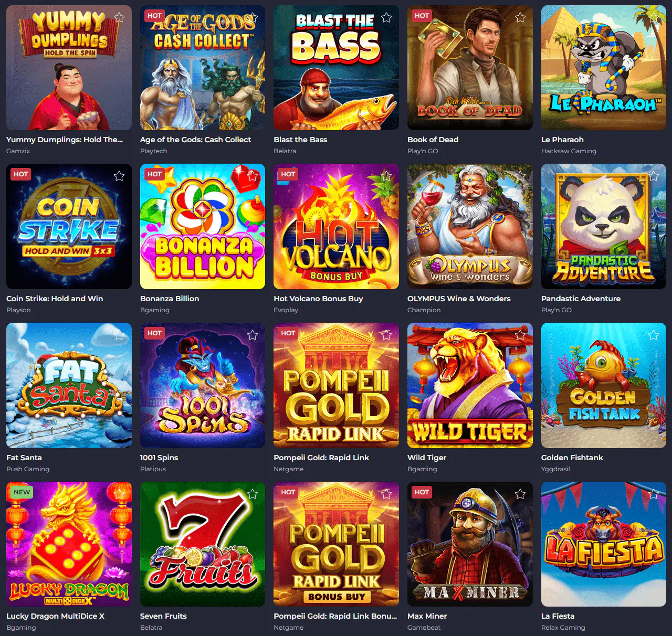Star the Max Miner game

(x=520, y=494)
